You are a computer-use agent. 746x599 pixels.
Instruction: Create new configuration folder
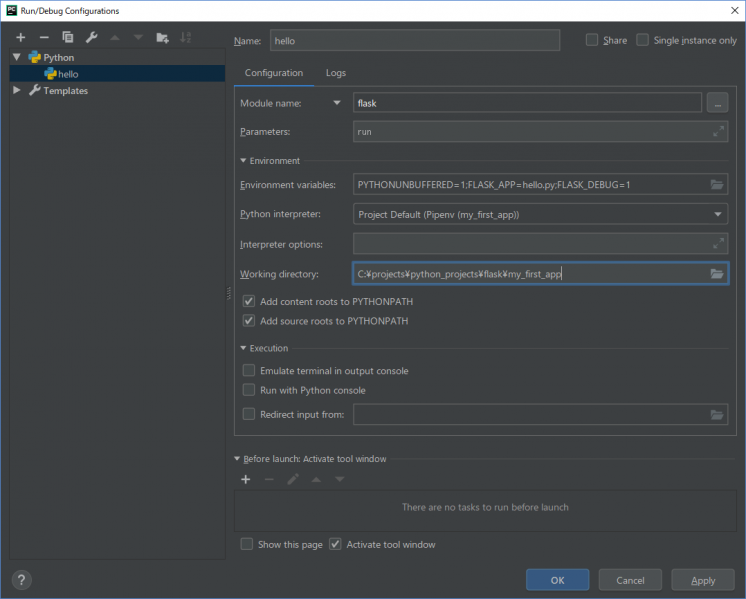tap(162, 37)
